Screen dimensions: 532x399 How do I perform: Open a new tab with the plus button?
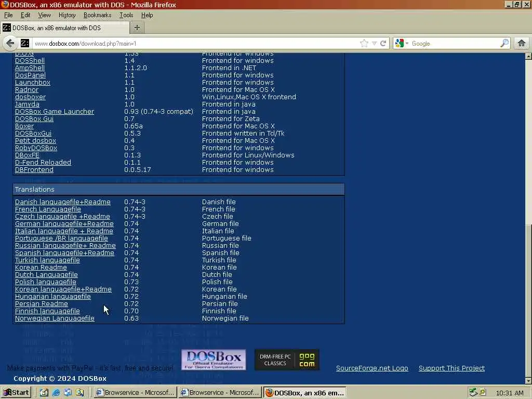pos(137,28)
